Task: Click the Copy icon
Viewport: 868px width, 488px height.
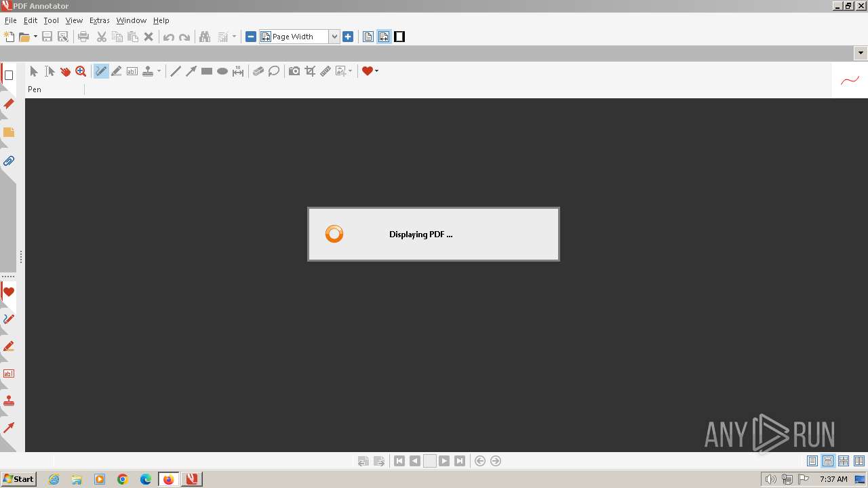Action: pos(117,37)
